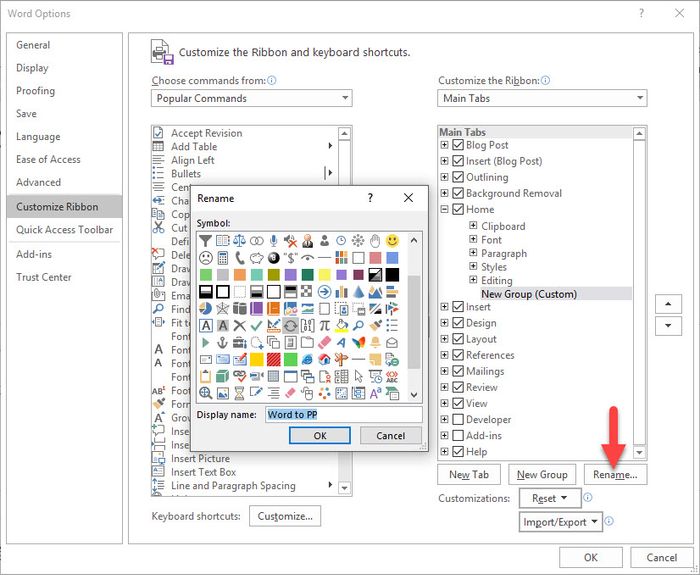Uncheck the Help tab checkbox

pos(458,451)
